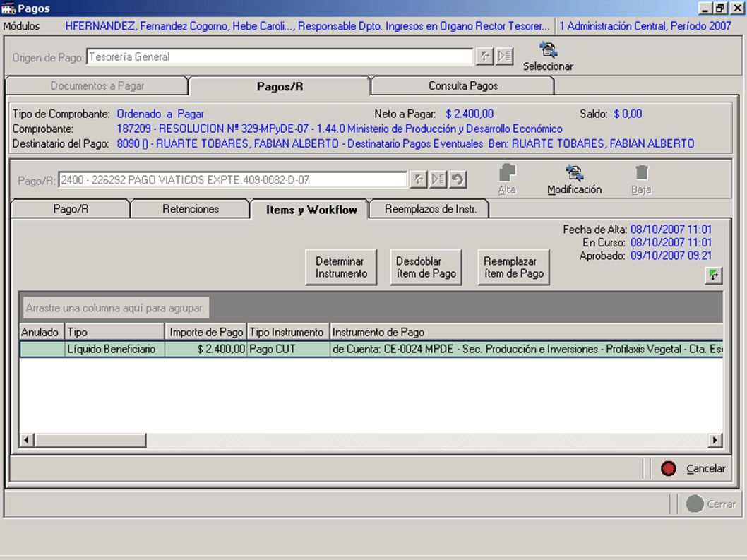Click the Seleccionar icon next to Origen de Pago

[548, 49]
